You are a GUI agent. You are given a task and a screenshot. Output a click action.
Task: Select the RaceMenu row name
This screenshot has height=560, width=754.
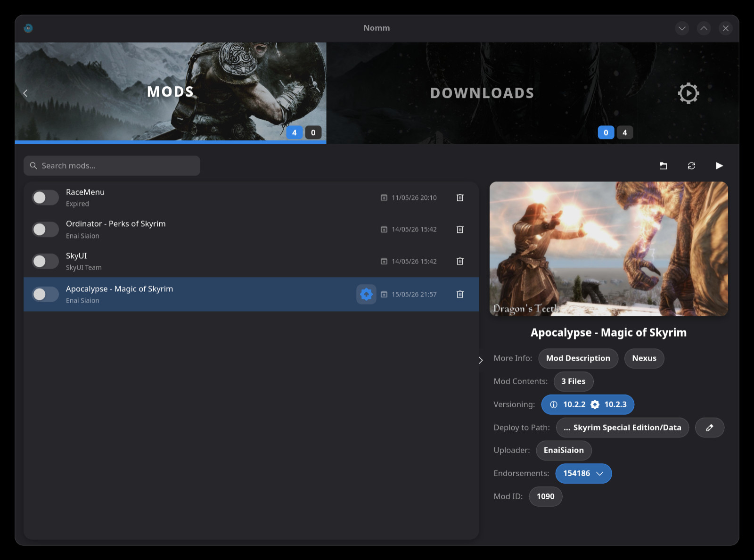click(85, 192)
